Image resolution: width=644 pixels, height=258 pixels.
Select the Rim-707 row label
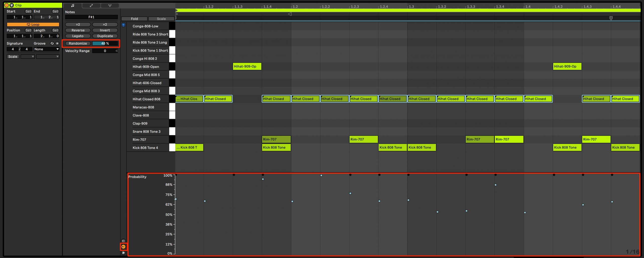tap(150, 140)
